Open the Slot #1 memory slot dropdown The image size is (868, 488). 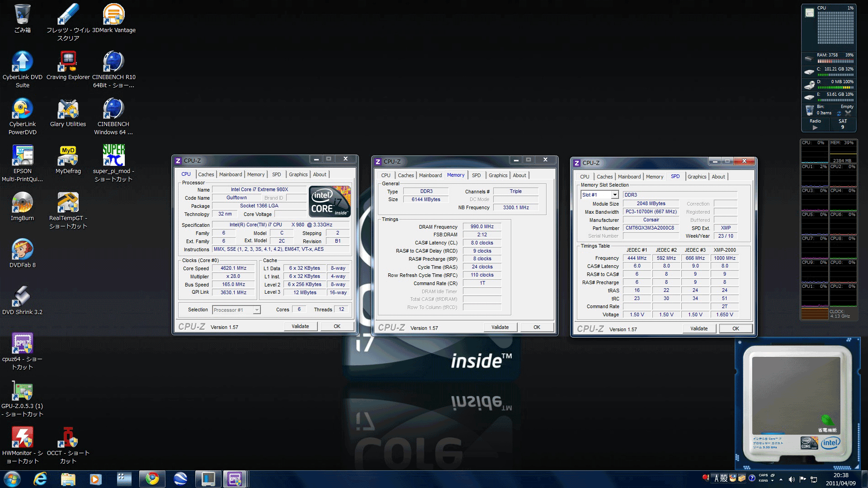tap(614, 195)
